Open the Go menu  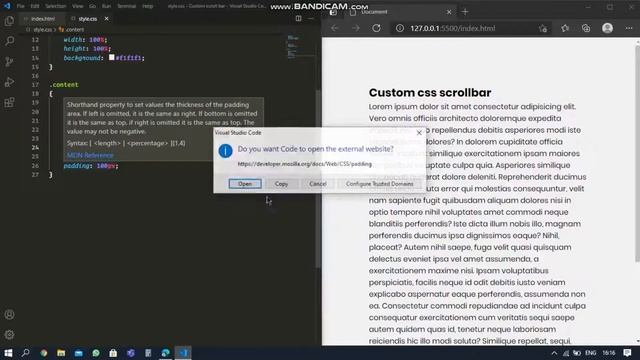[93, 6]
